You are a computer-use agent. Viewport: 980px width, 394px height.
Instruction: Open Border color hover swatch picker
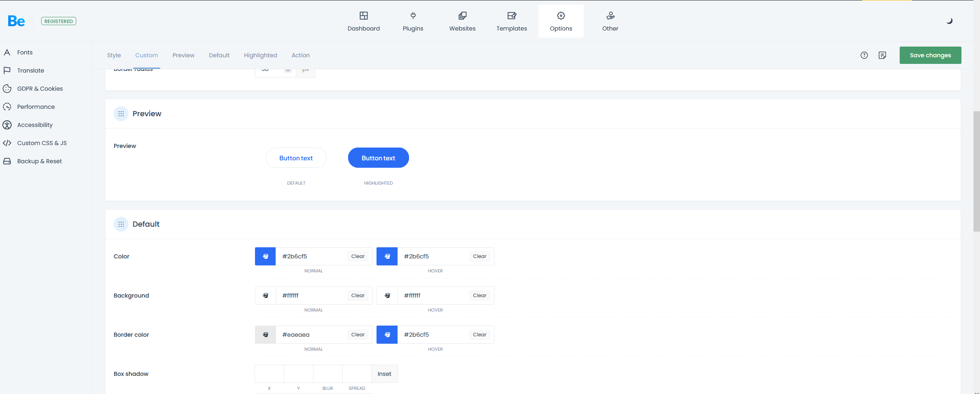[x=387, y=335]
